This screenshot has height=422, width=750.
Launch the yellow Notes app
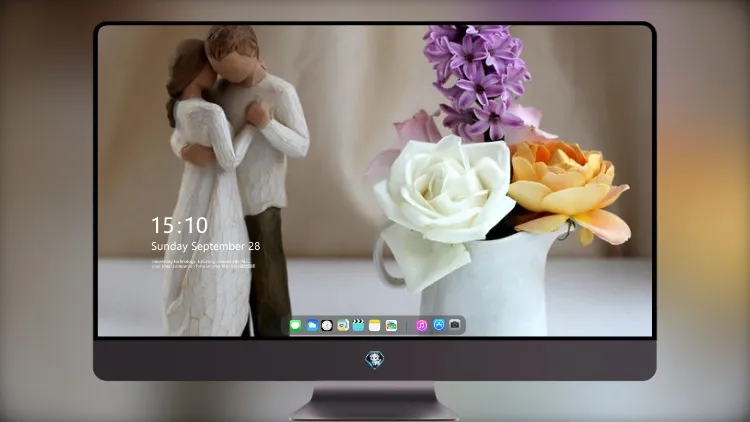click(x=375, y=325)
